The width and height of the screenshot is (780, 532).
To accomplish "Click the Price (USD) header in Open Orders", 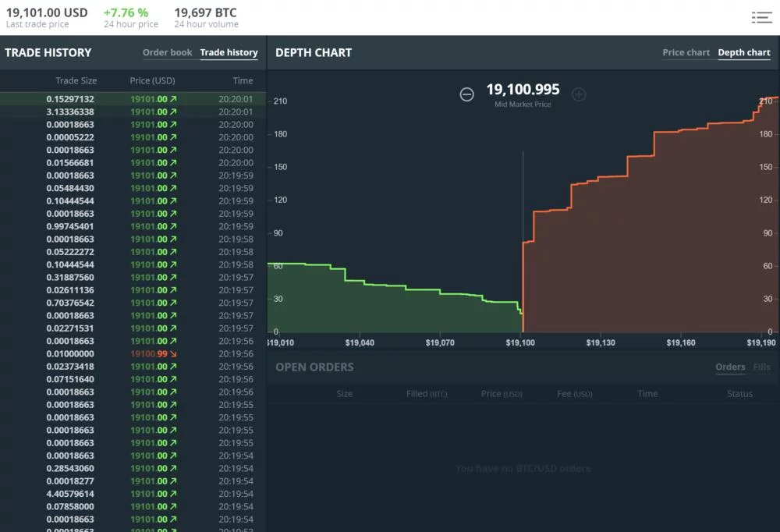I will (502, 394).
